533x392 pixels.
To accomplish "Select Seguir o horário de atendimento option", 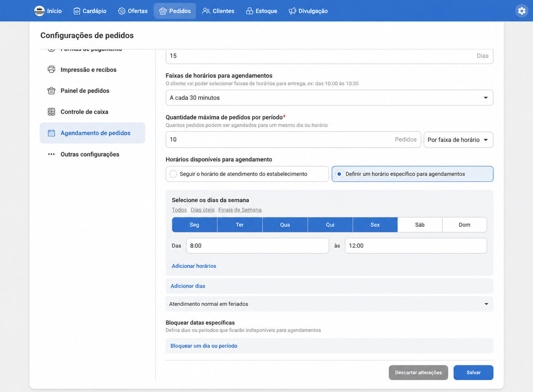I will 247,174.
